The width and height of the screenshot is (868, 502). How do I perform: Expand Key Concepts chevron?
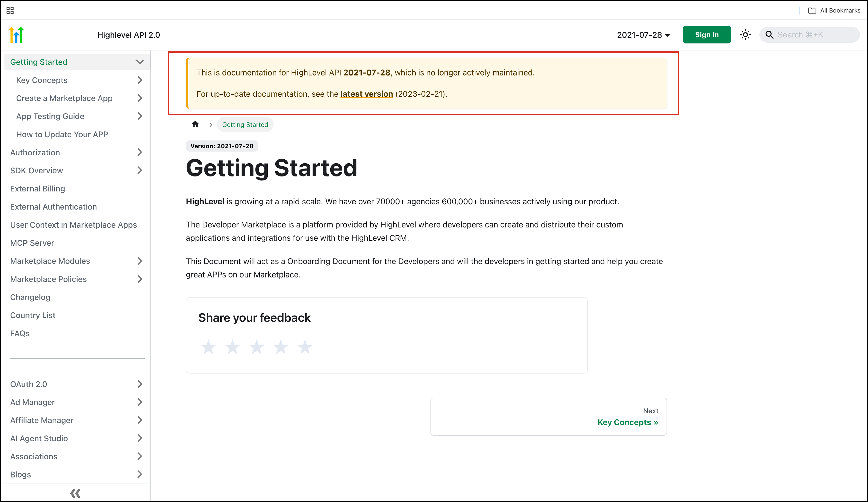[x=140, y=80]
